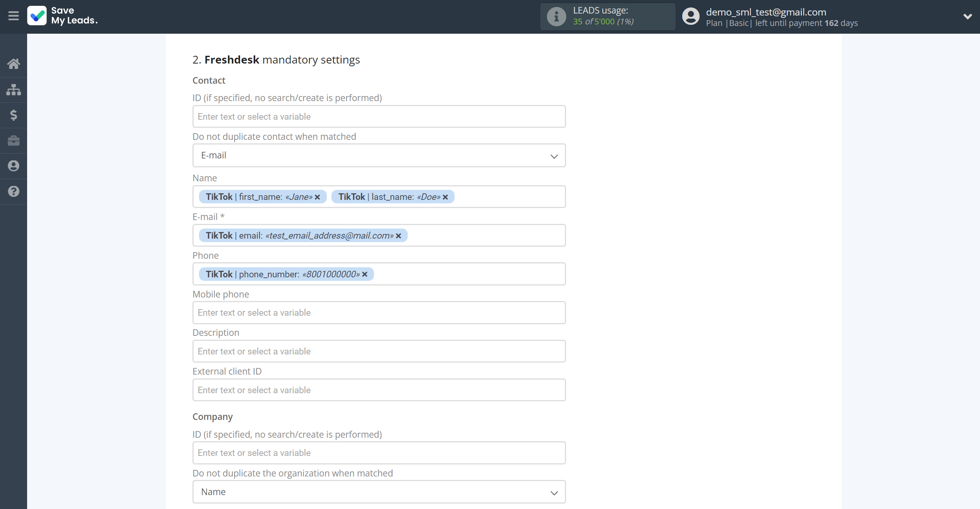980x509 pixels.
Task: Remove the phone_number variable tag
Action: click(x=365, y=275)
